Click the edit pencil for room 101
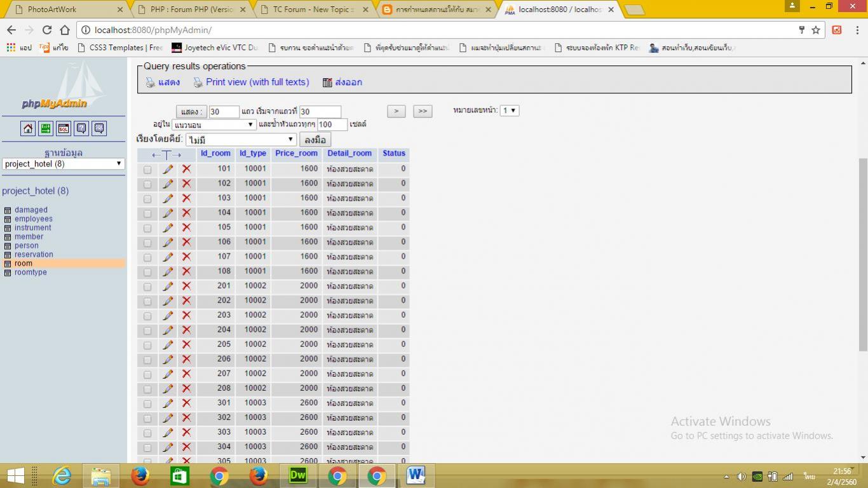Viewport: 868px width, 488px height. click(x=168, y=169)
